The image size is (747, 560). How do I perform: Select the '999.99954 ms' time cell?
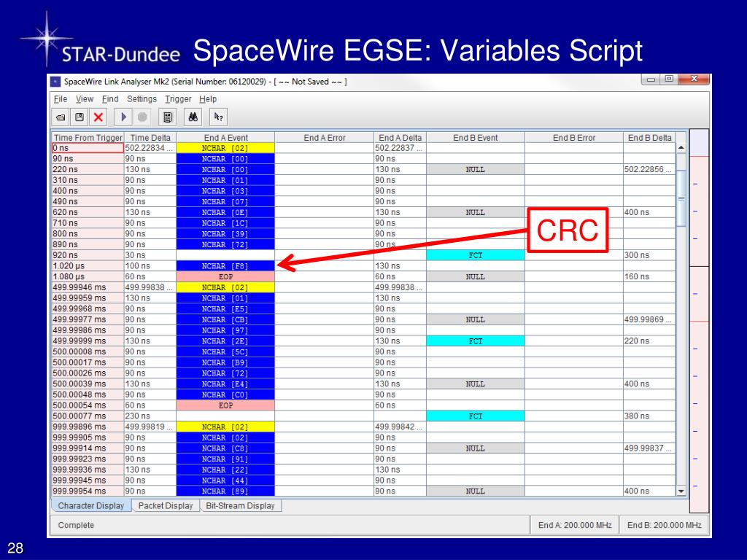pos(88,491)
